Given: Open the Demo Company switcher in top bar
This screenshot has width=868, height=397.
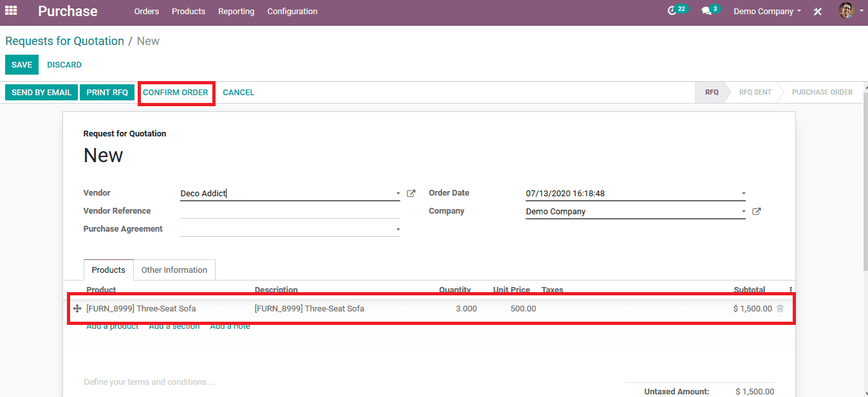Looking at the screenshot, I should point(767,12).
